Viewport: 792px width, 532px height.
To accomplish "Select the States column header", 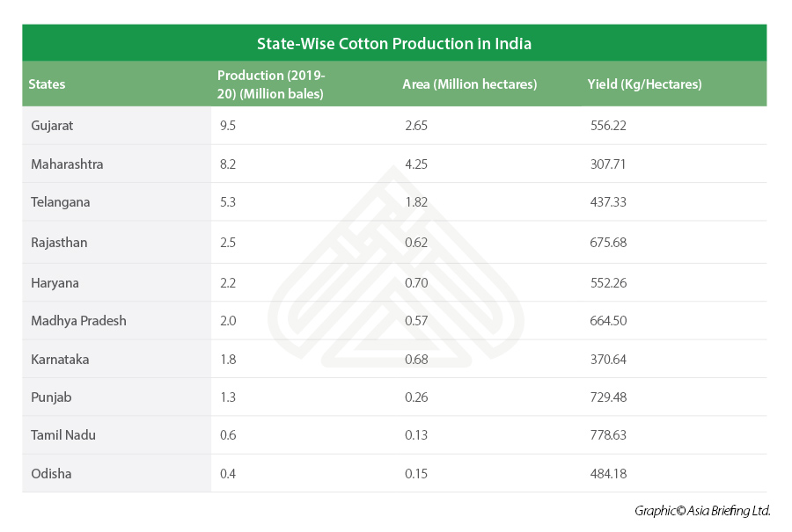I will click(47, 84).
